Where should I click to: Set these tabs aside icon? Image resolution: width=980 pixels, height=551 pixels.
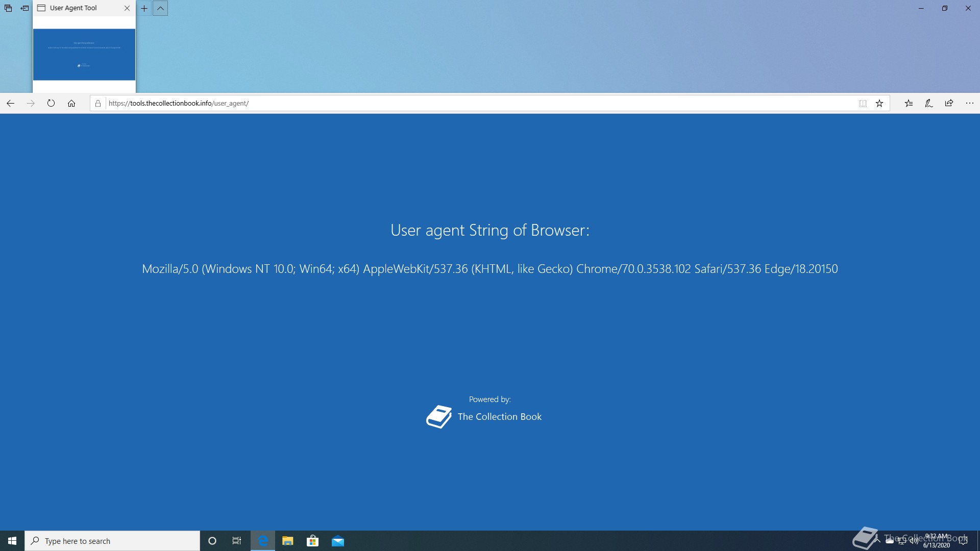click(x=24, y=8)
